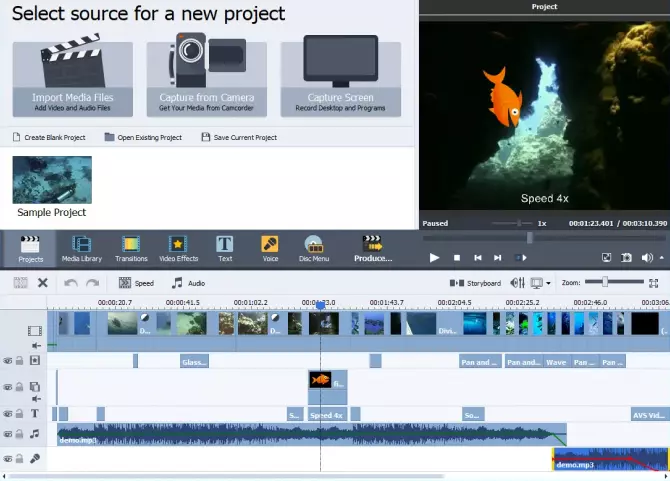The height and width of the screenshot is (481, 670).
Task: Click the overlay track icon
Action: point(35,387)
